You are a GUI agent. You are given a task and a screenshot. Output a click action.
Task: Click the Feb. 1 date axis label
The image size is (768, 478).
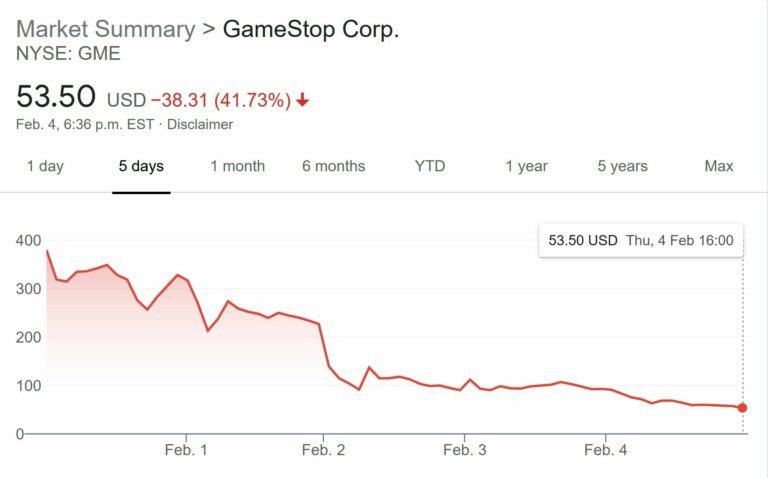186,451
